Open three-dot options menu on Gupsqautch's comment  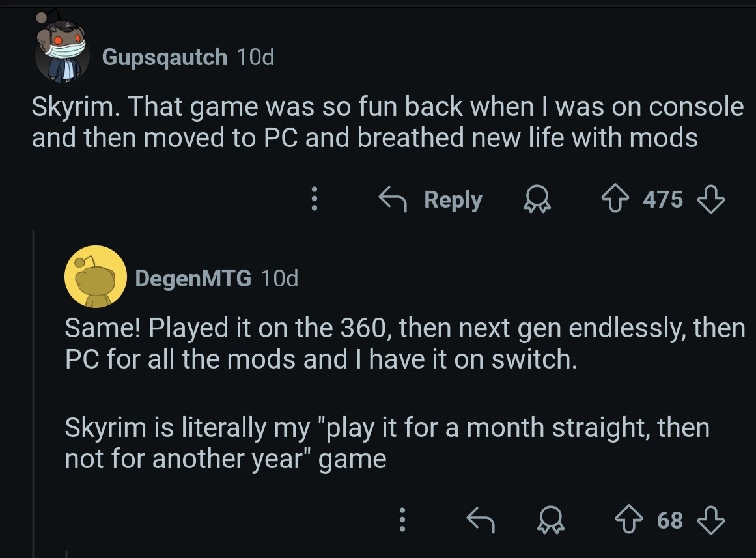(x=315, y=199)
